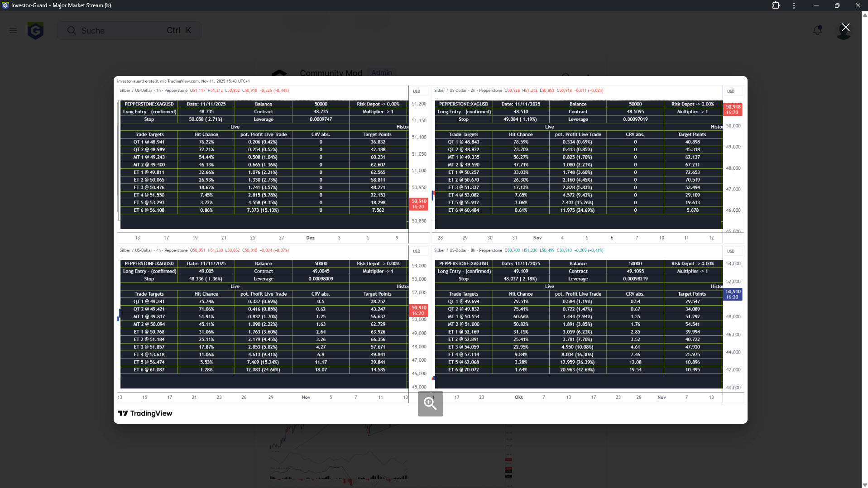Click the TradingView logo in the image
Screen dimensions: 868x488
point(145,413)
